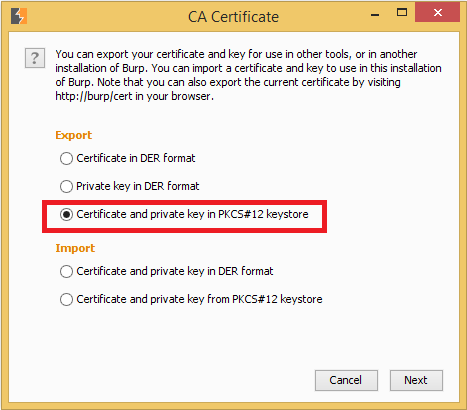The height and width of the screenshot is (410, 467).
Task: Click the 'Certificate in DER format' label text
Action: tap(136, 158)
